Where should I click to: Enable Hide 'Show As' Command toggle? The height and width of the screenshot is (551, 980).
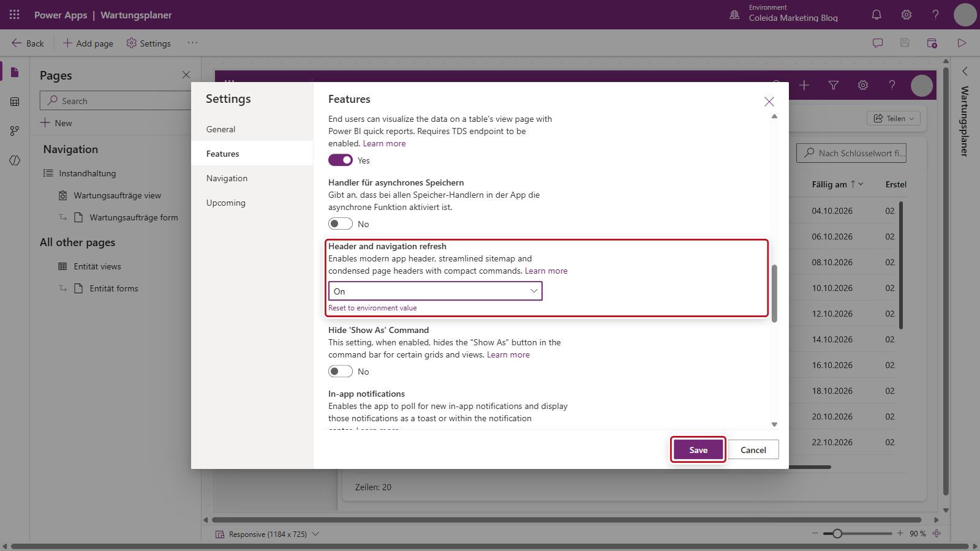click(341, 371)
